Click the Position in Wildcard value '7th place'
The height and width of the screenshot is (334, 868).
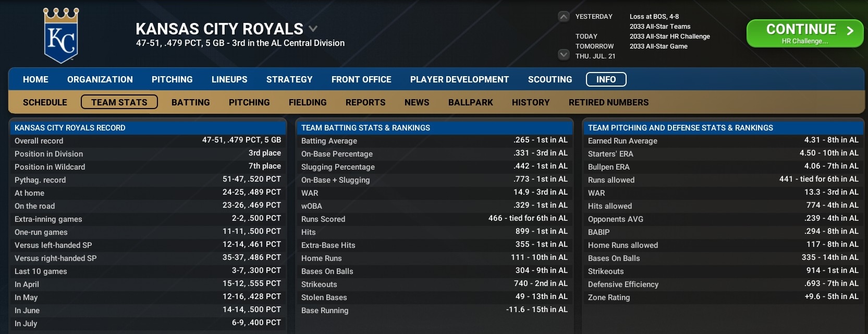[265, 166]
